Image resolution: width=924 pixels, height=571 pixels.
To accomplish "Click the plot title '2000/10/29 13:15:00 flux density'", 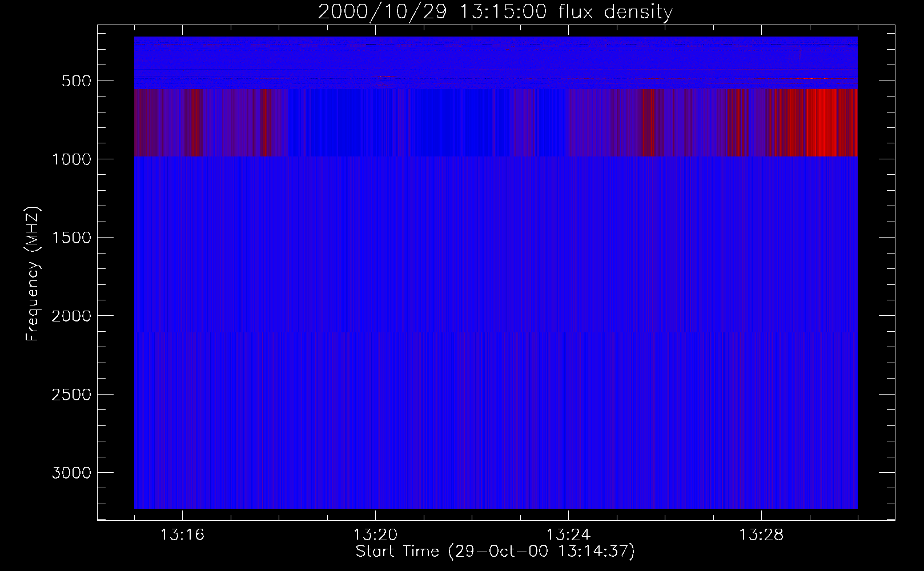I will pos(495,12).
